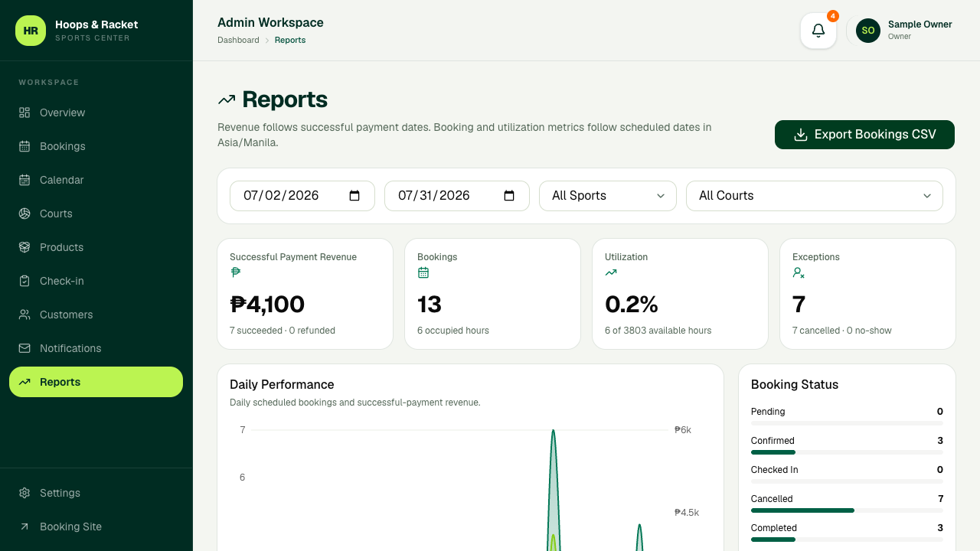The height and width of the screenshot is (551, 980).
Task: Click the Notifications envelope icon
Action: click(x=24, y=348)
